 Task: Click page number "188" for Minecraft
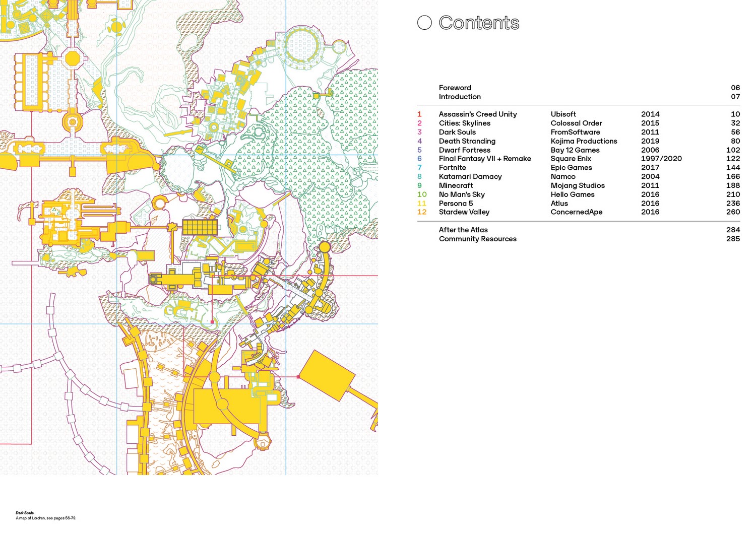point(733,186)
